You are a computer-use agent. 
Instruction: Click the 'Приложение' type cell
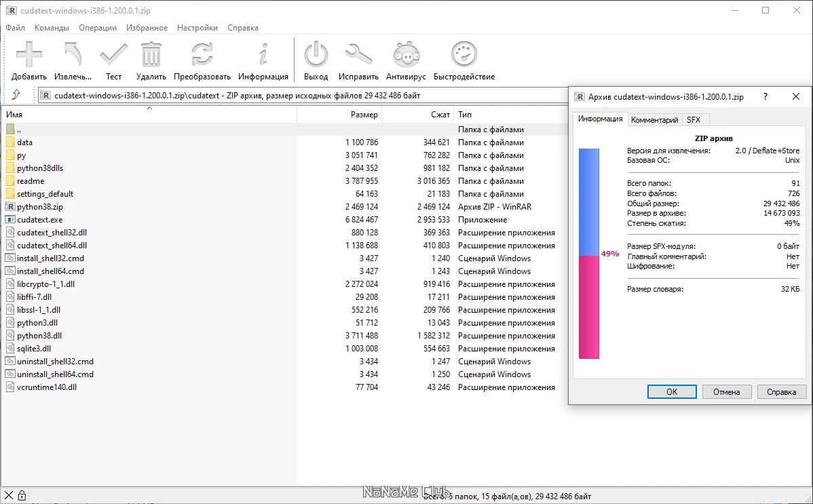click(x=483, y=219)
